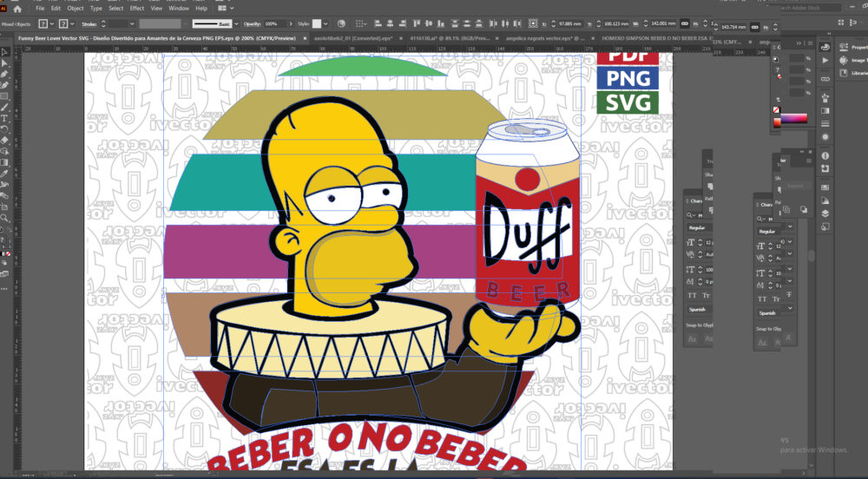Switch to angelica rugrats vector.eps tab

tap(543, 39)
